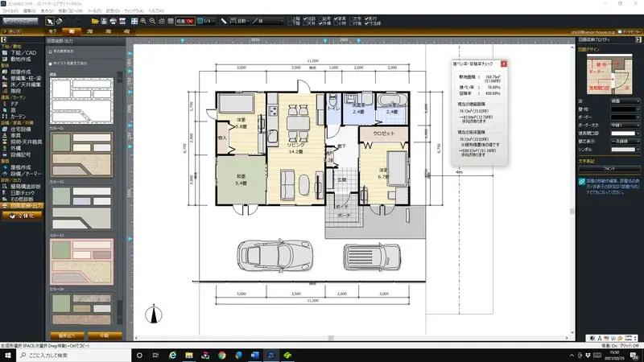Open 家具 furniture in sidebar
644x362 pixels.
pos(15,135)
